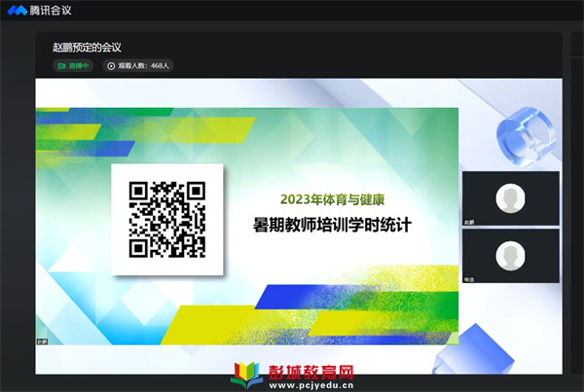Select the upper participant video tile

click(x=511, y=198)
